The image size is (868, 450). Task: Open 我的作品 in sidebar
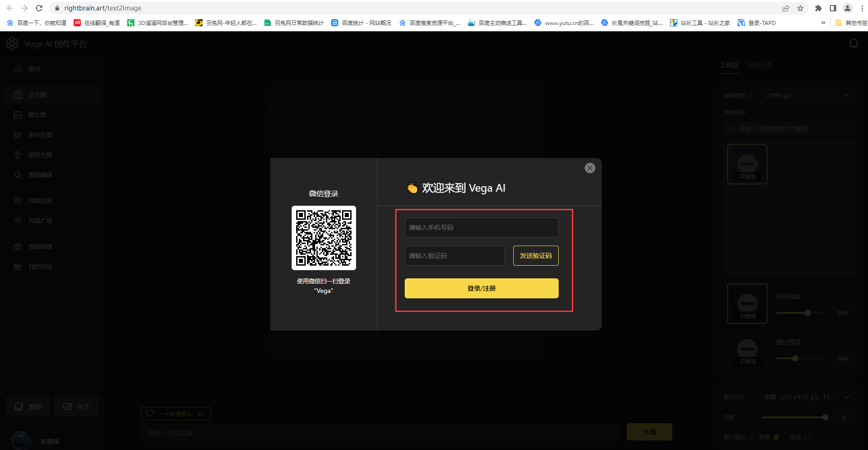(x=52, y=267)
